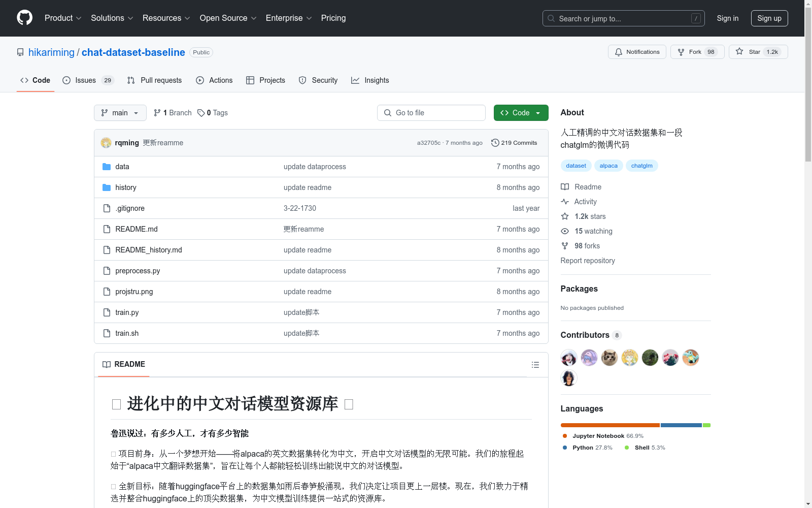This screenshot has width=812, height=508.
Task: Click the Shell language legend entry
Action: coord(645,448)
